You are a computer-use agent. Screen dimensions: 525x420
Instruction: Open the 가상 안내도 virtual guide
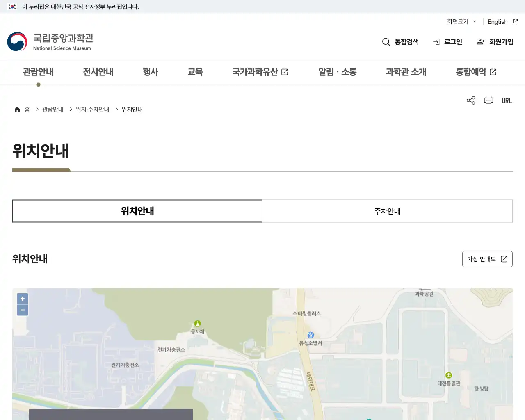pos(487,259)
